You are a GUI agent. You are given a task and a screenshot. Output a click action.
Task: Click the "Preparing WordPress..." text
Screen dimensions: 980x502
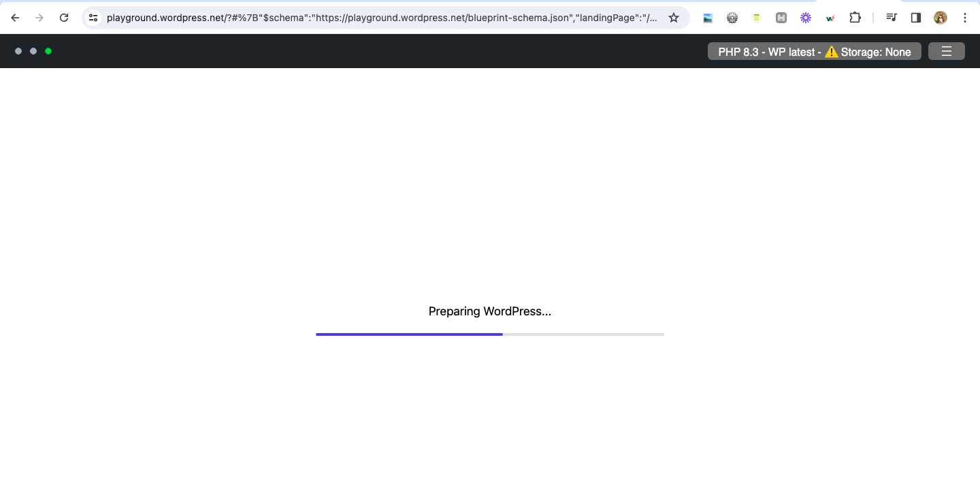click(x=490, y=311)
